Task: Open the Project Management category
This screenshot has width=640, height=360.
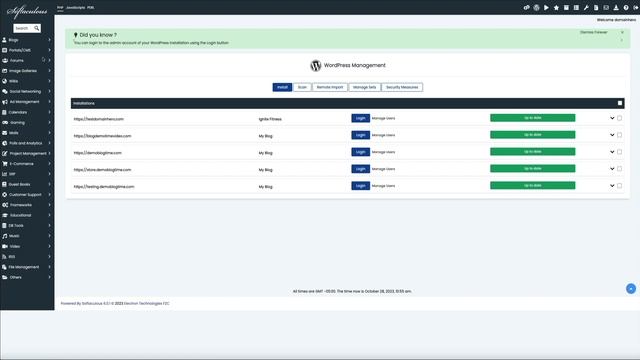Action: point(28,153)
